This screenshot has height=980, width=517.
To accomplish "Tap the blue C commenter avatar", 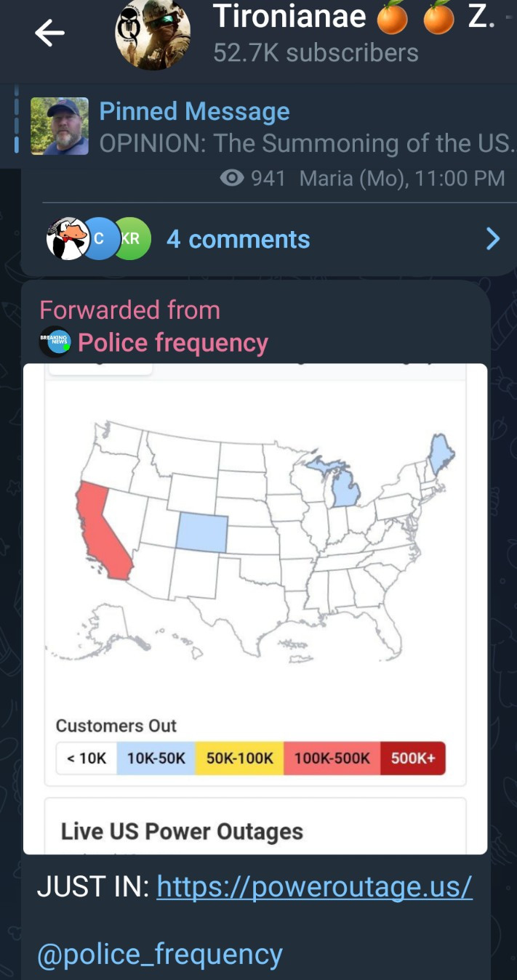I will pyautogui.click(x=100, y=239).
